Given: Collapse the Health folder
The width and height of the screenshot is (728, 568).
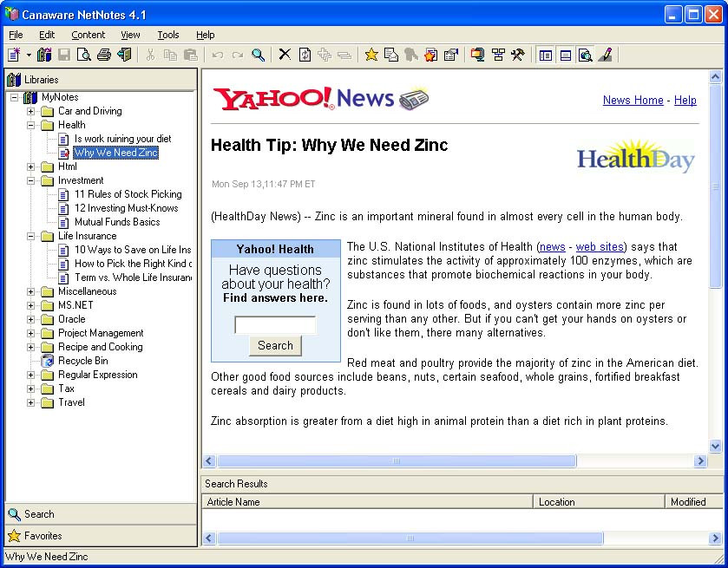Looking at the screenshot, I should [x=30, y=125].
